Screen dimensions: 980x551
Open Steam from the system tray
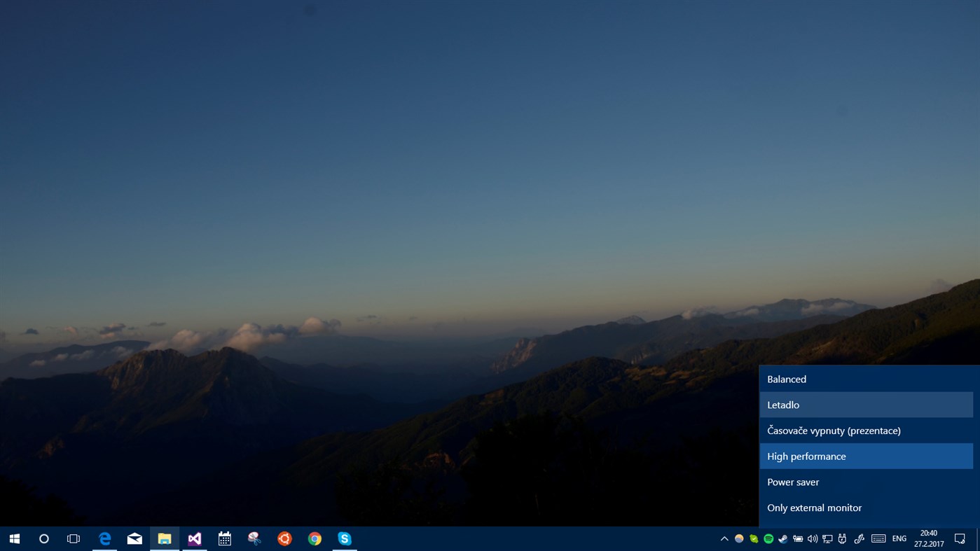click(782, 538)
